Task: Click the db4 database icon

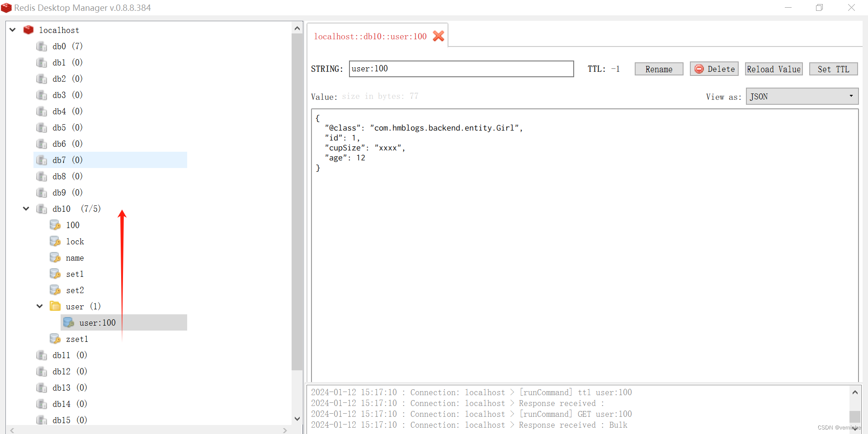Action: (x=42, y=111)
